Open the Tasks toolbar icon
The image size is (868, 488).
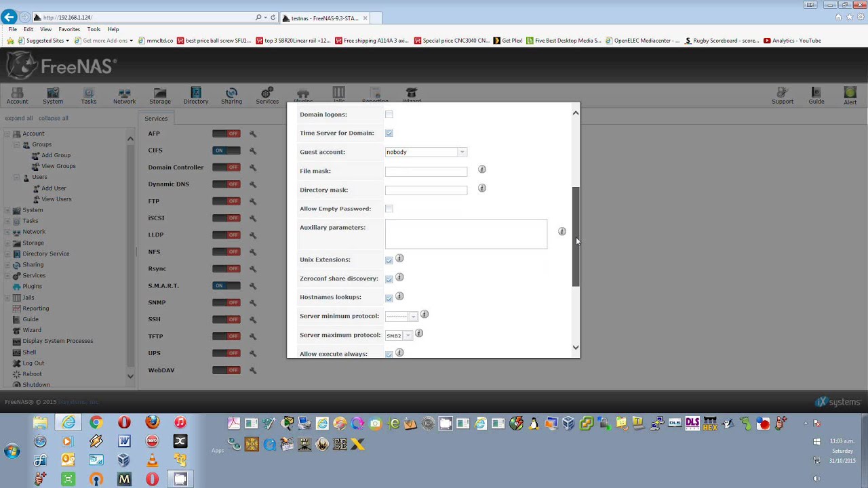click(x=89, y=96)
